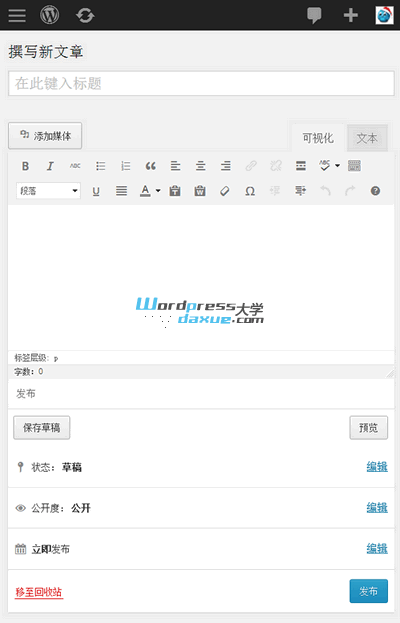
Task: Click the Save Draft button
Action: click(42, 428)
